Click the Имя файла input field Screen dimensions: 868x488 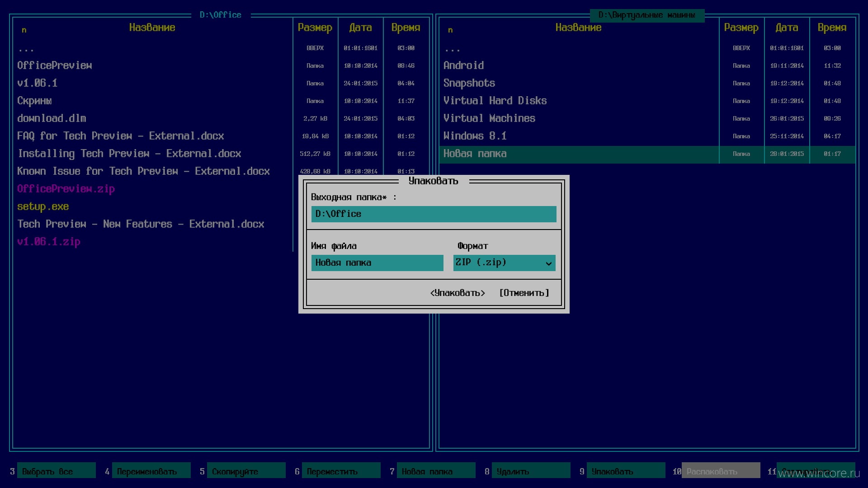[x=377, y=263]
